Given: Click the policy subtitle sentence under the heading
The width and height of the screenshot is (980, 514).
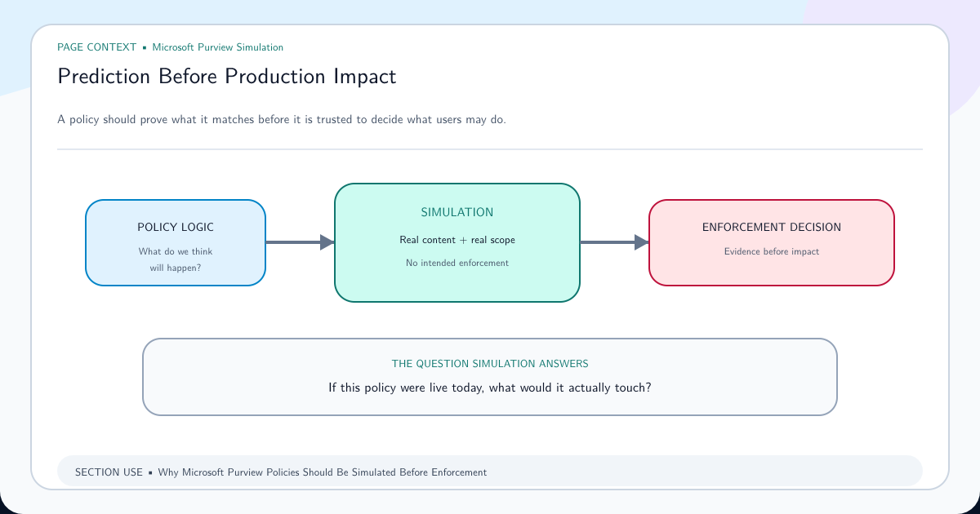Looking at the screenshot, I should 282,120.
